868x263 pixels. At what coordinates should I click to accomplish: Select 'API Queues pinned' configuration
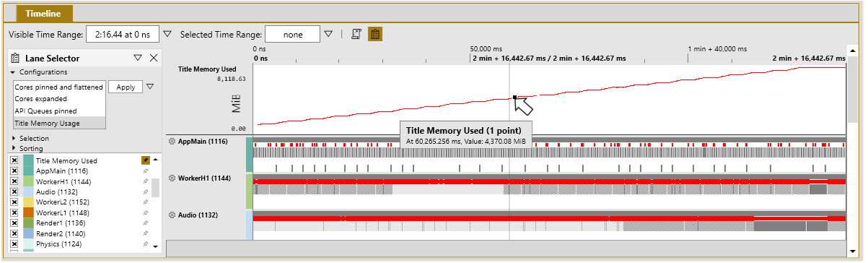coord(59,111)
